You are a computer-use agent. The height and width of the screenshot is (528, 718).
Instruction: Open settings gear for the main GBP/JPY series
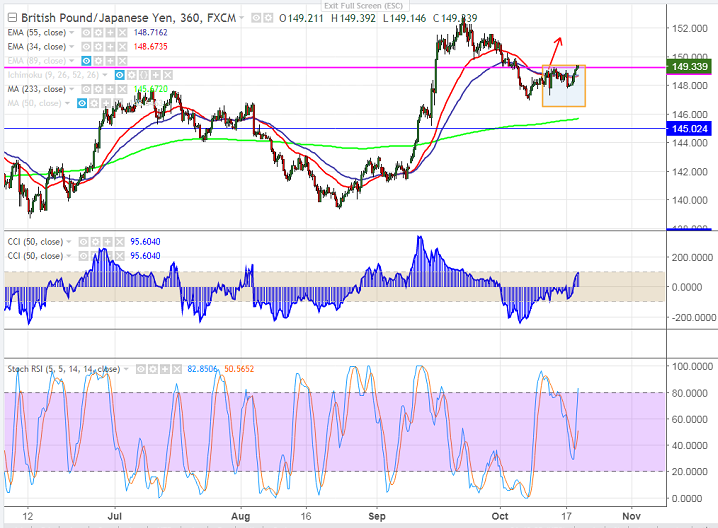pyautogui.click(x=268, y=18)
